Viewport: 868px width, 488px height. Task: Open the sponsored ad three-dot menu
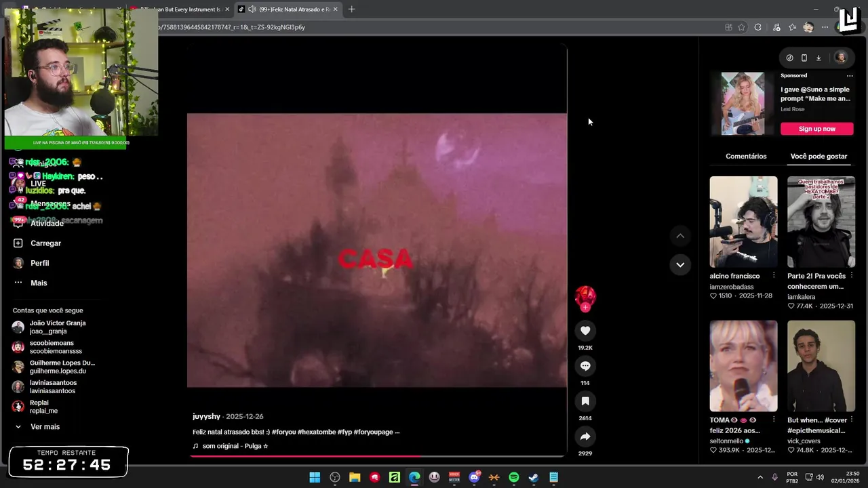tap(850, 75)
